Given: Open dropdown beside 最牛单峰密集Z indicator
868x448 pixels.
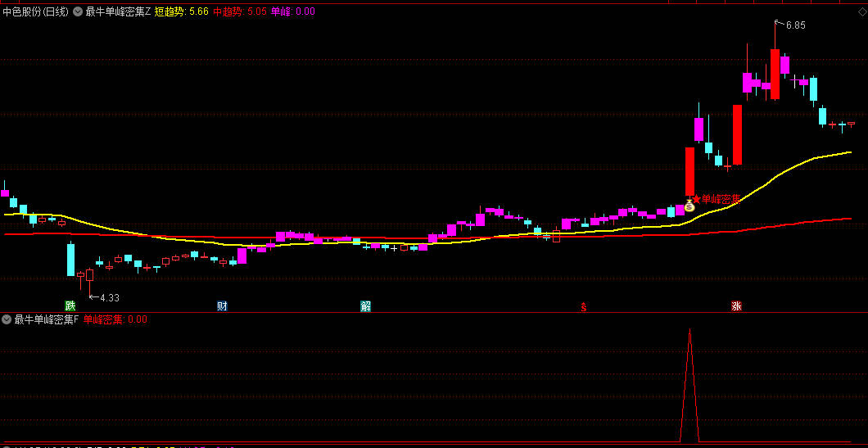Looking at the screenshot, I should [x=78, y=11].
